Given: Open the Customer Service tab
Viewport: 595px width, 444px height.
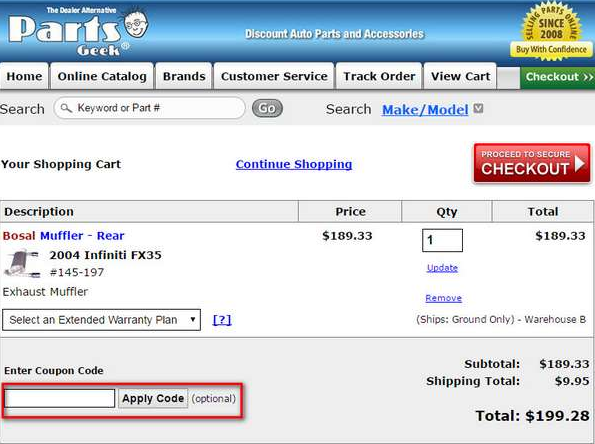Looking at the screenshot, I should click(x=274, y=76).
